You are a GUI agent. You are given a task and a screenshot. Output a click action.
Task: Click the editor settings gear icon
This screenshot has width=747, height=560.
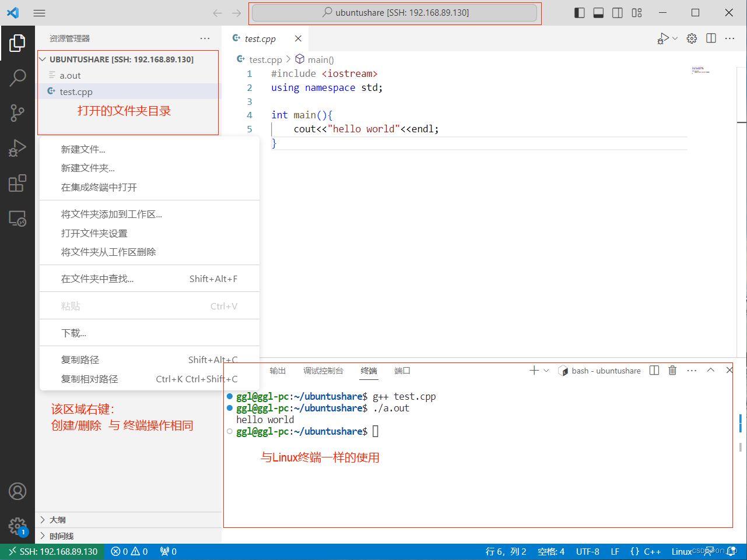692,38
